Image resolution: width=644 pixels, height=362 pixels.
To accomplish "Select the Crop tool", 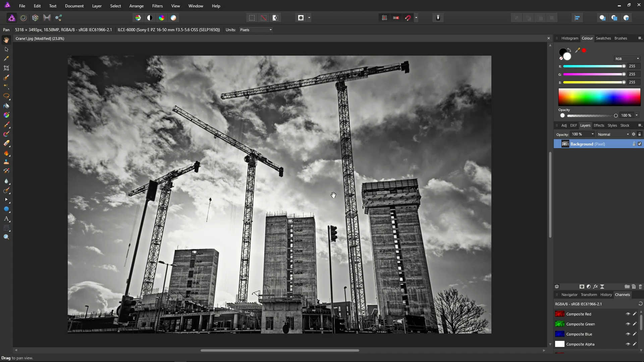I will tap(6, 68).
